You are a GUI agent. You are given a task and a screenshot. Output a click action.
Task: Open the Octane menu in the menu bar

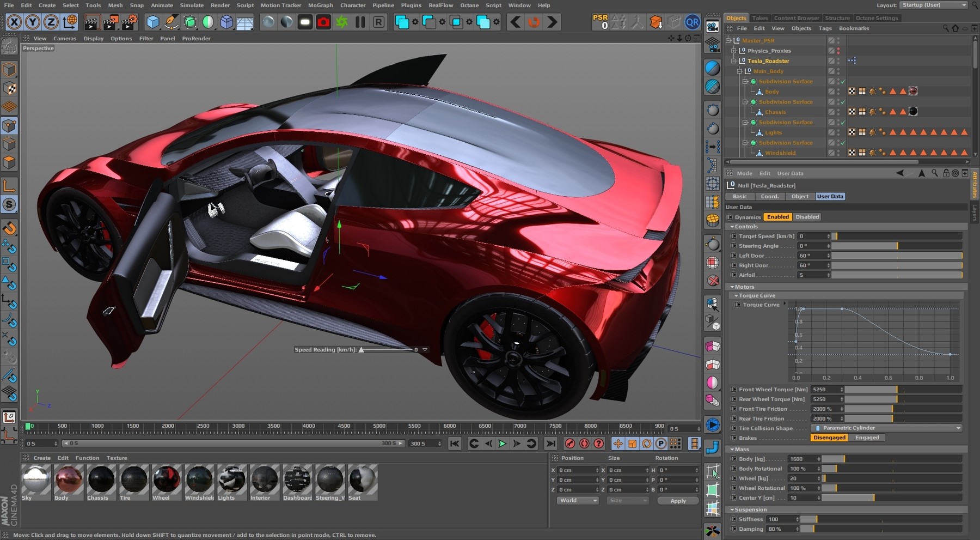(x=470, y=5)
